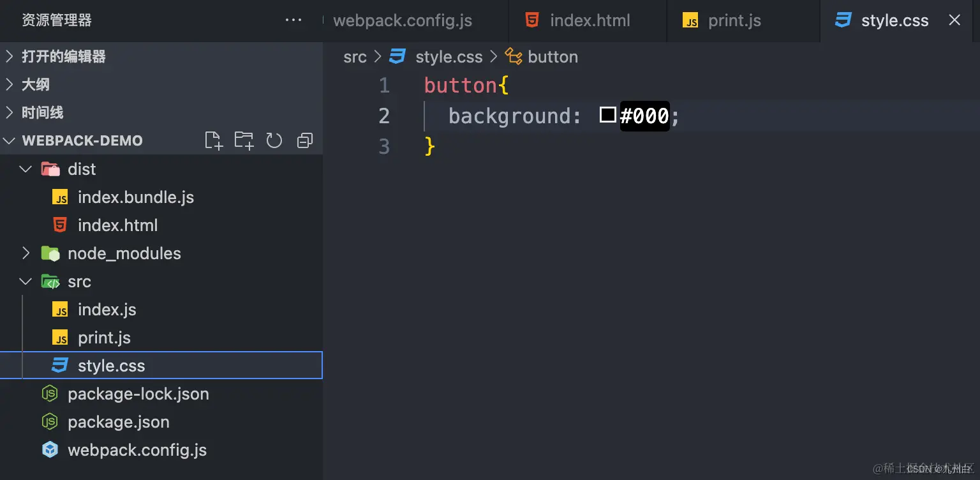Open index.js in the src folder
The width and height of the screenshot is (980, 480).
tap(107, 310)
